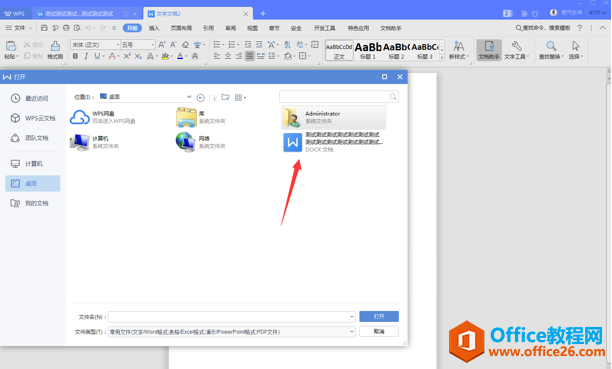Screen dimensions: 612x369
Task: Select the DOCX document file
Action: (333, 142)
